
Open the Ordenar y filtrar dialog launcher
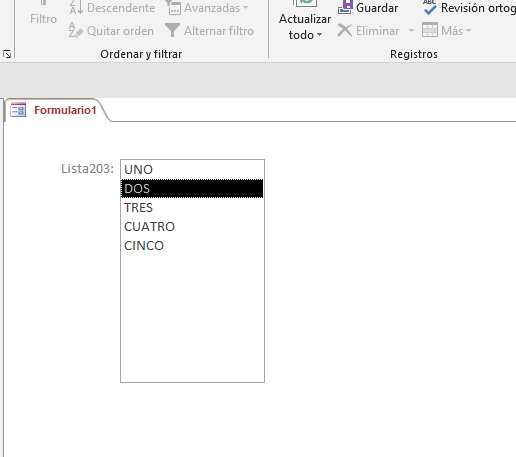coord(7,54)
